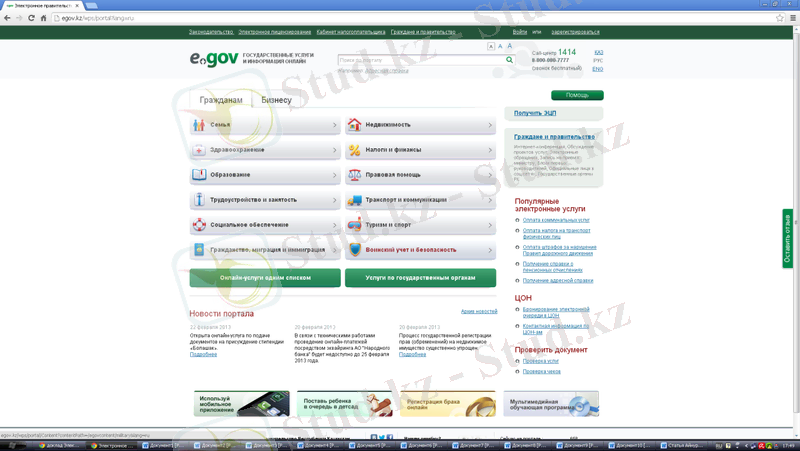Expand the Туризм и спорт chevron
This screenshot has width=800, height=451.
pyautogui.click(x=490, y=225)
